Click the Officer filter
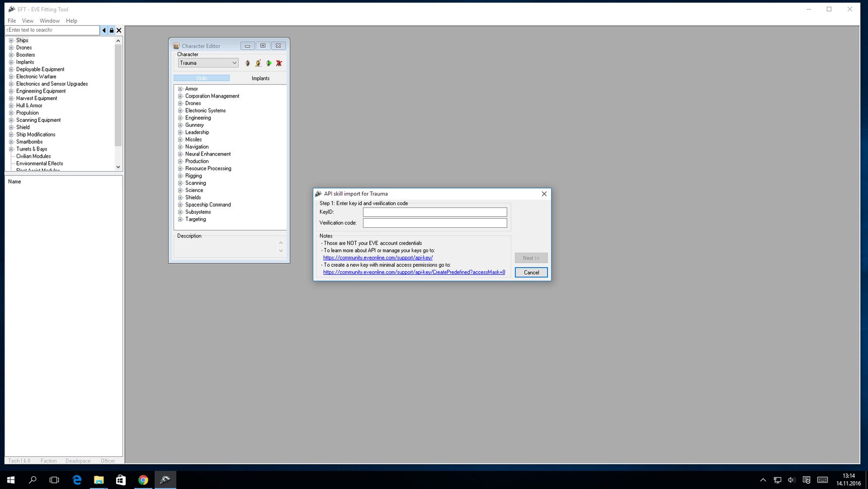The height and width of the screenshot is (489, 868). (108, 461)
